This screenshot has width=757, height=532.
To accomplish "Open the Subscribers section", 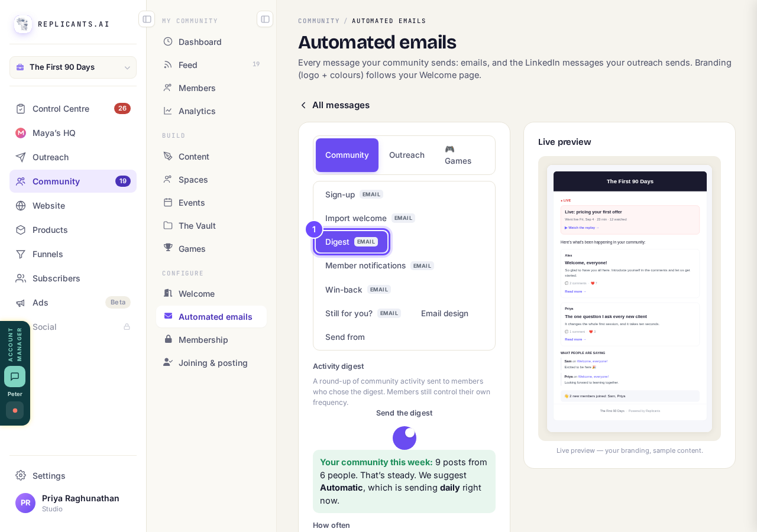I will pos(73,278).
